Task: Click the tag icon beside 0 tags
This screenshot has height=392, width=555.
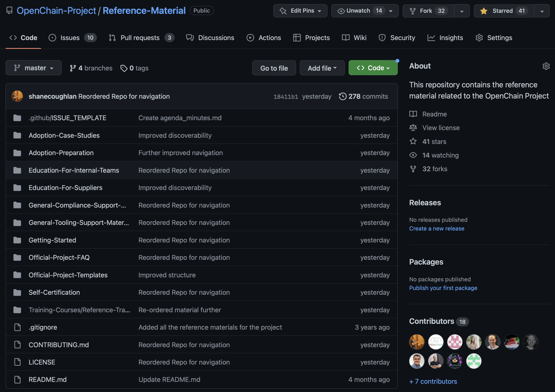Action: [124, 68]
